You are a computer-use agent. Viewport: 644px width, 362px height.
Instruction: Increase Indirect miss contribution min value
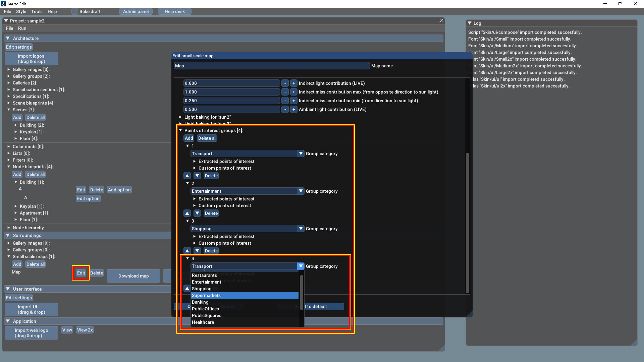[293, 101]
